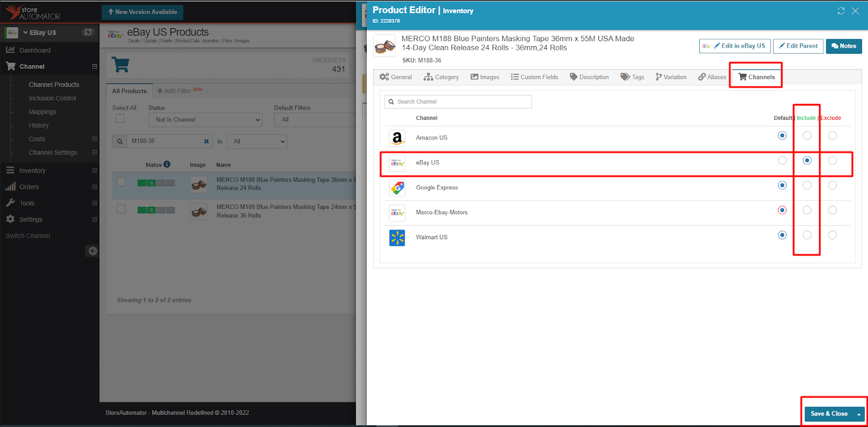Screen dimensions: 868x427
Task: Click the shopping cart products icon
Action: pyautogui.click(x=120, y=65)
